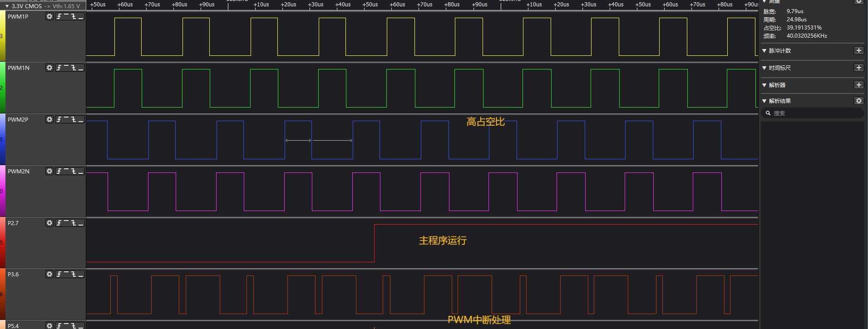Add a new pulse counter (脉冲计数)
This screenshot has width=868, height=329.
pos(858,50)
